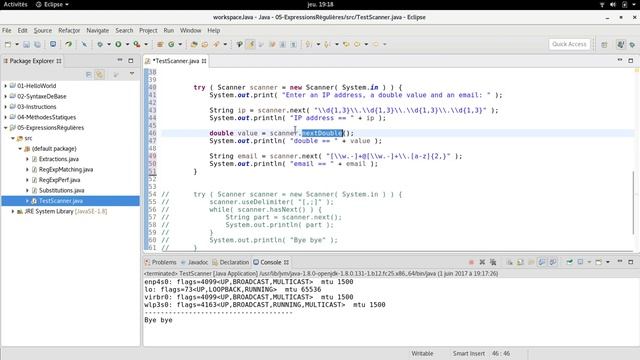Image resolution: width=640 pixels, height=360 pixels.
Task: Open dropdown arrow next to Debug button
Action: click(x=109, y=44)
